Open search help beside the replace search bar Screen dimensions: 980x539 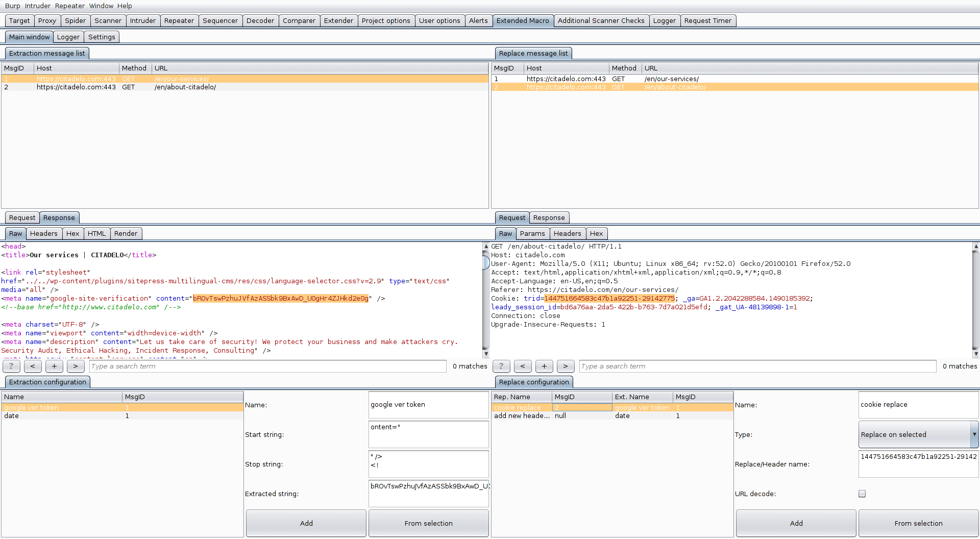tap(501, 366)
